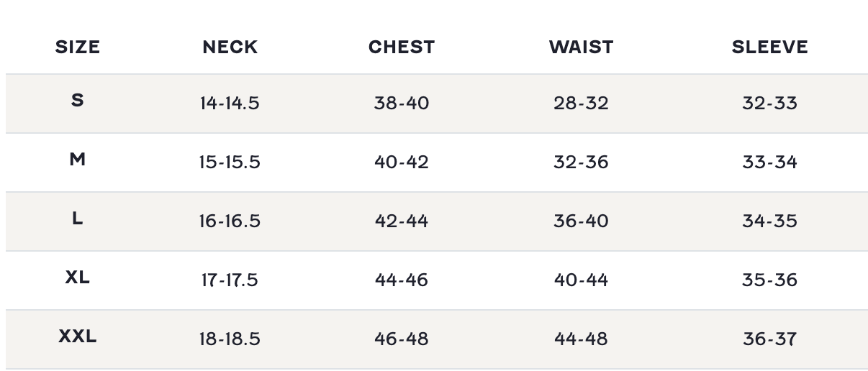Click the S size row label
Image resolution: width=868 pixels, height=371 pixels.
coord(78,101)
